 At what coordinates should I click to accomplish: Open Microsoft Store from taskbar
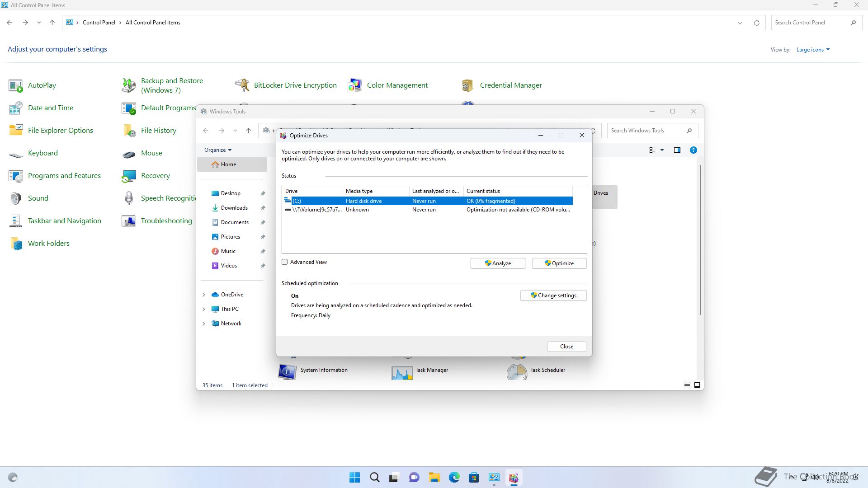pos(474,478)
